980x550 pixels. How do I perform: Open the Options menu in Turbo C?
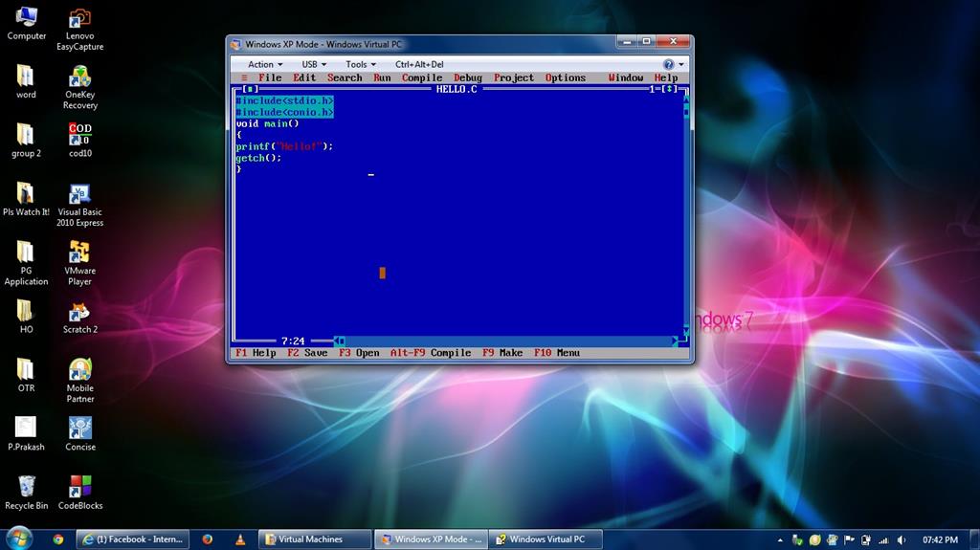[565, 77]
